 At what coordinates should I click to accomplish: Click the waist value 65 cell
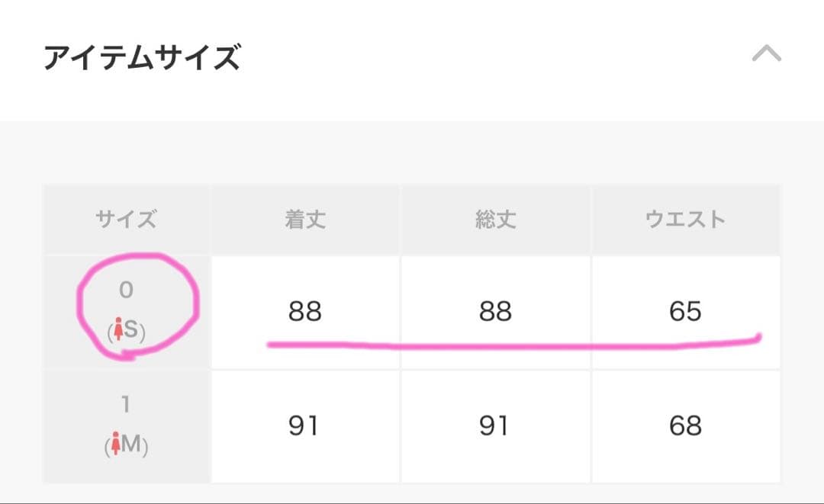click(x=685, y=311)
